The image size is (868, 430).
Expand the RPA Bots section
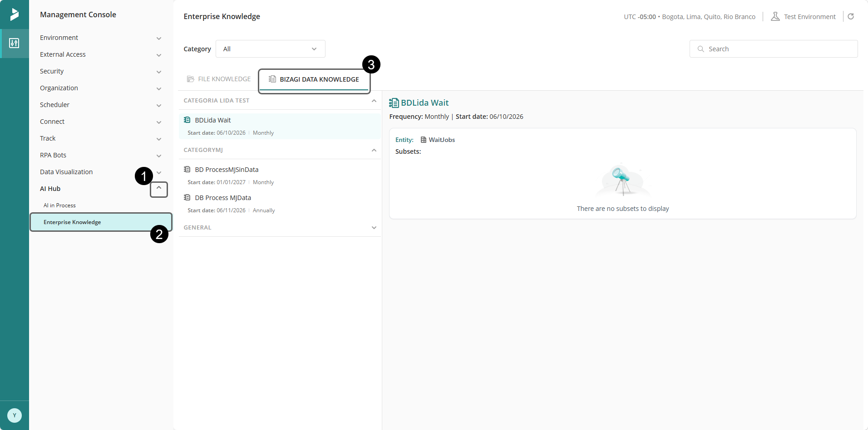point(159,156)
